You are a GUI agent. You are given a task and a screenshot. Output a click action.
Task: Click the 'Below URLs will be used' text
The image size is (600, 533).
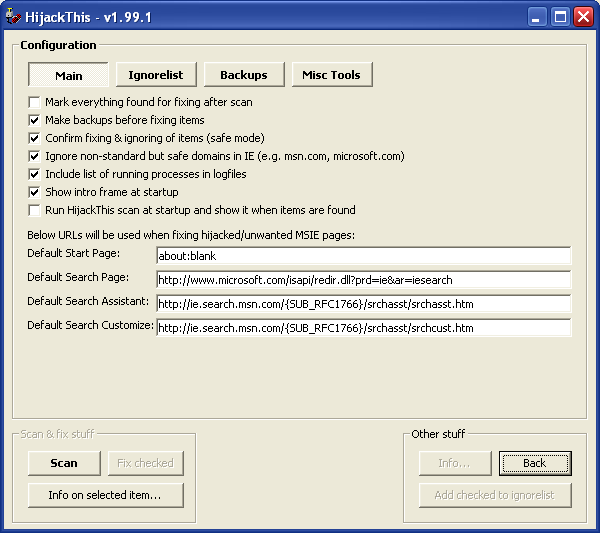pos(191,235)
